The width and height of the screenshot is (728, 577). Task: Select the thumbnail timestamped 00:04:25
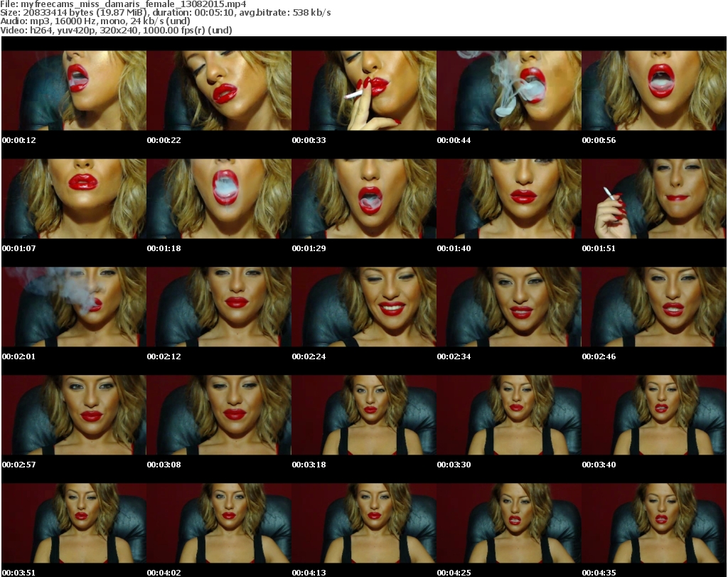click(509, 524)
